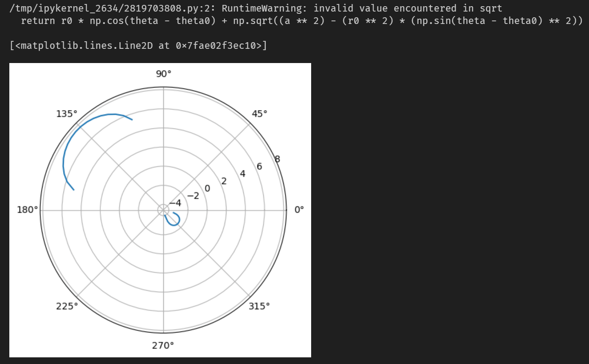The height and width of the screenshot is (364, 589).
Task: Click the 315° angle label
Action: point(259,306)
